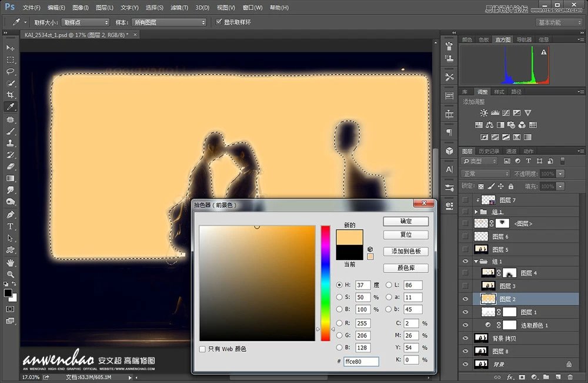This screenshot has height=383, width=588.
Task: Toggle the 显示取样环 checkbox
Action: pos(219,22)
